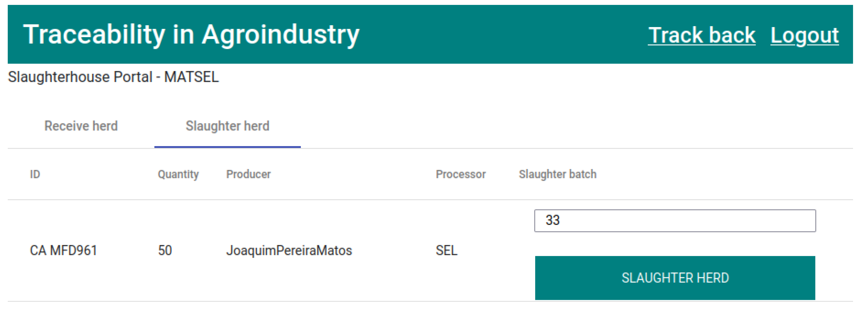Select the Slaughter herd tab
Screen dimensions: 868x313
coord(227,126)
